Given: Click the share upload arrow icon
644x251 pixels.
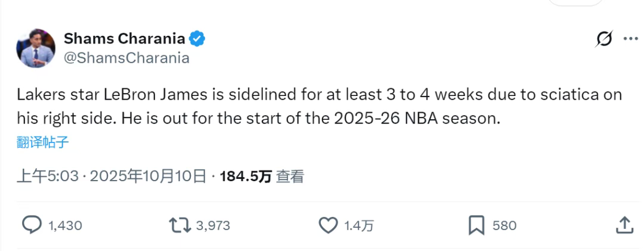Looking at the screenshot, I should point(624,225).
